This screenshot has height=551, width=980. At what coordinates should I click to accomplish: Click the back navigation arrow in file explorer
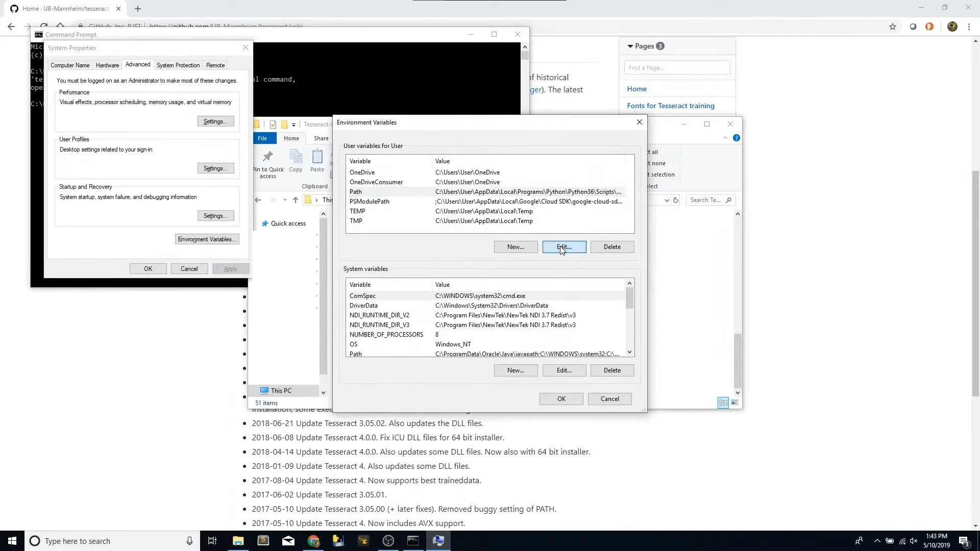[x=258, y=199]
